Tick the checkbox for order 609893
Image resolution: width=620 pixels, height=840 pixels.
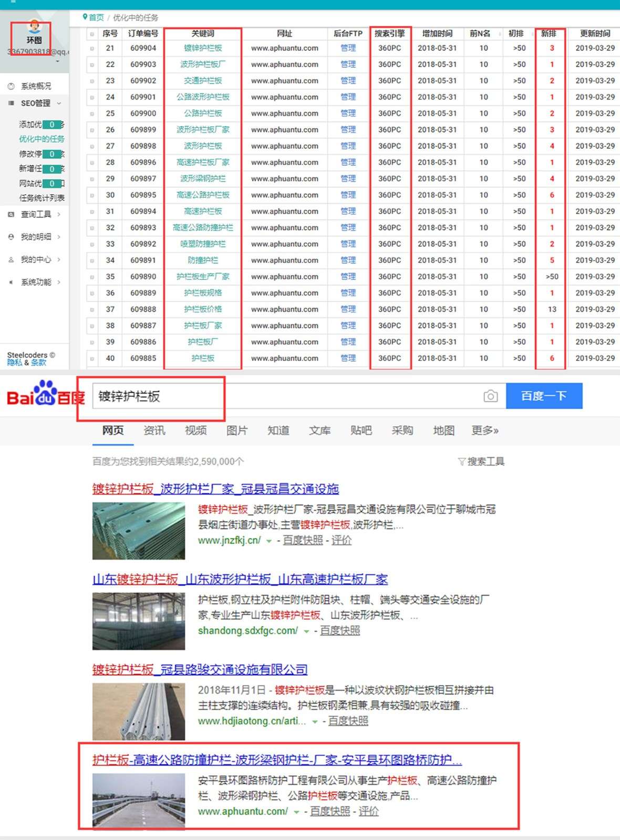92,228
